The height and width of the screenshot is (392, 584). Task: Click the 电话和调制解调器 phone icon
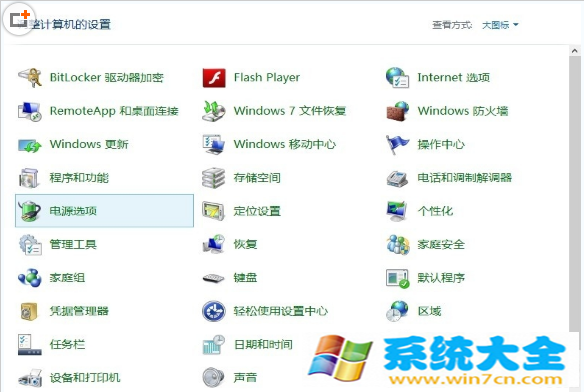click(x=398, y=178)
